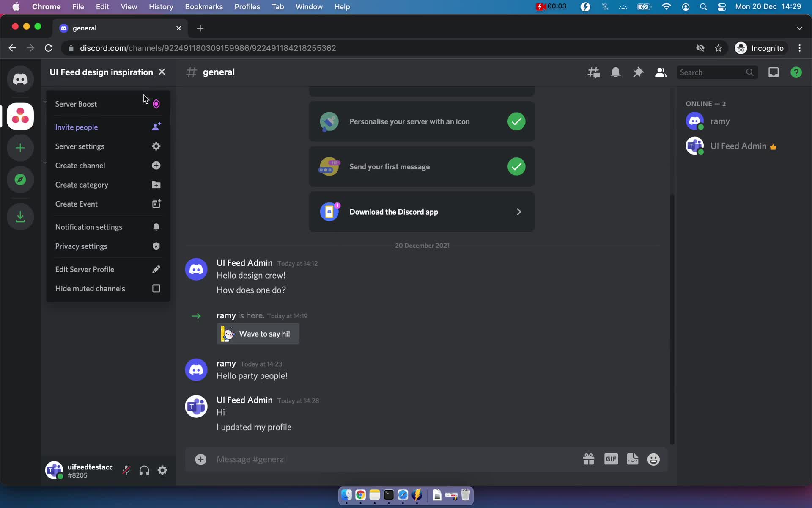Click the Chrome address bar URL
The height and width of the screenshot is (508, 812).
click(208, 48)
